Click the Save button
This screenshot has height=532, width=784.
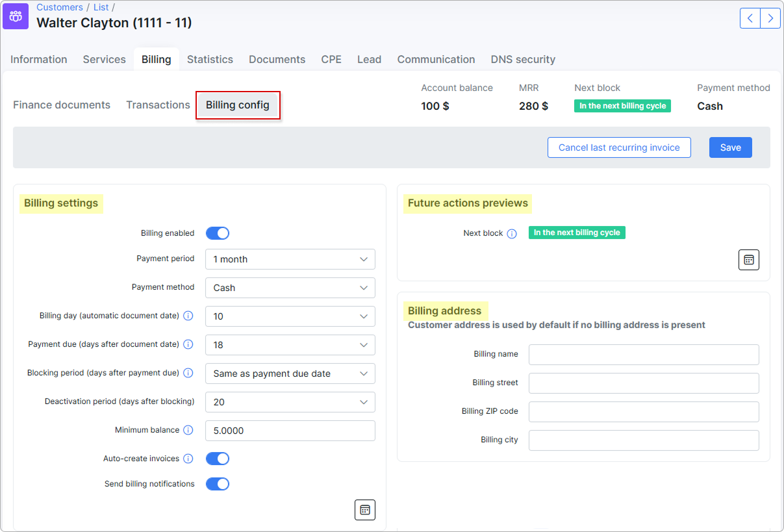730,147
